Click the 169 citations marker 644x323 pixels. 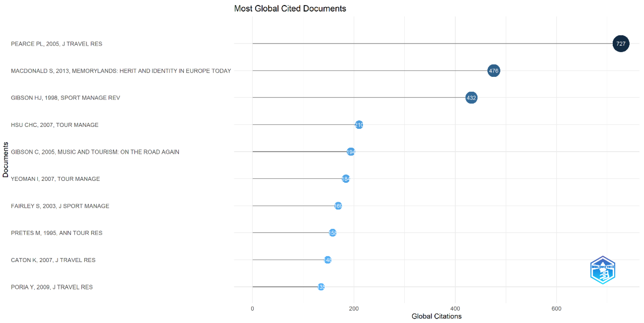(x=338, y=206)
